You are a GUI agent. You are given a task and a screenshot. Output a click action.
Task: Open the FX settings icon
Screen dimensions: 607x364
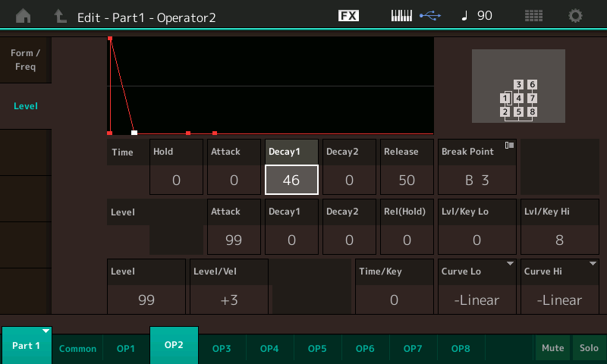pyautogui.click(x=348, y=16)
